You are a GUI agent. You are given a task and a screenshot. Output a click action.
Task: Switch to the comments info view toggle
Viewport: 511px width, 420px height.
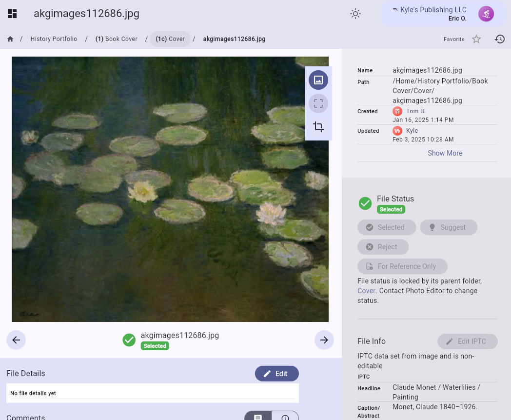(285, 417)
